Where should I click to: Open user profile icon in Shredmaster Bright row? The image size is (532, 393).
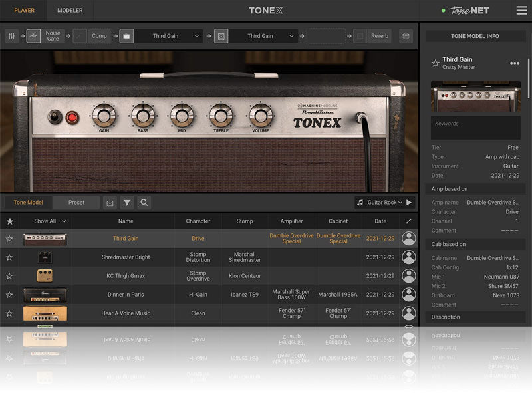tap(409, 257)
